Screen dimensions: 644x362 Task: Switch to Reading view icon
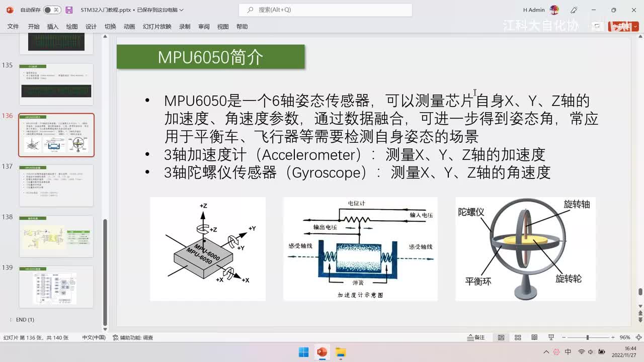coord(534,338)
